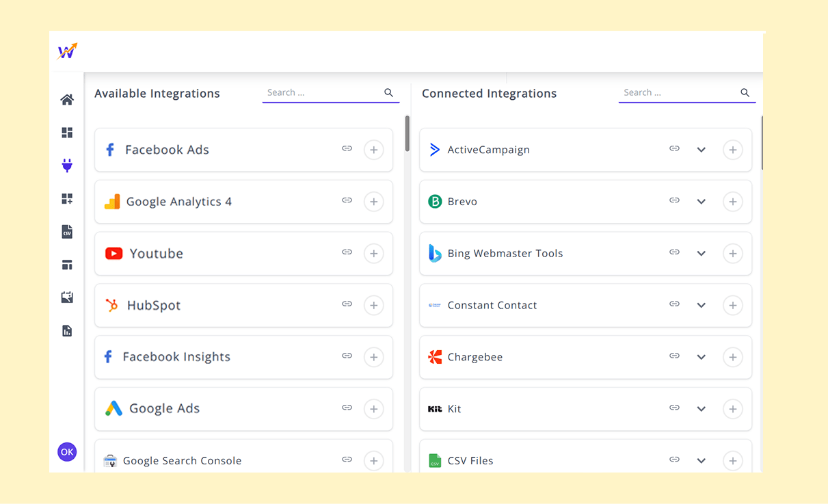The height and width of the screenshot is (504, 828).
Task: Open the add-widget icon in sidebar
Action: 67,199
